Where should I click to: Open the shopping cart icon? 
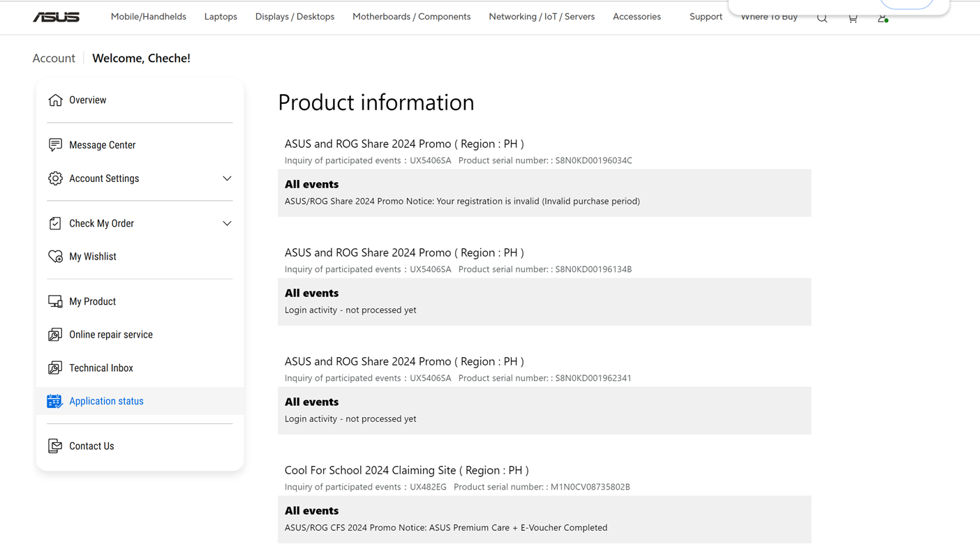[852, 18]
